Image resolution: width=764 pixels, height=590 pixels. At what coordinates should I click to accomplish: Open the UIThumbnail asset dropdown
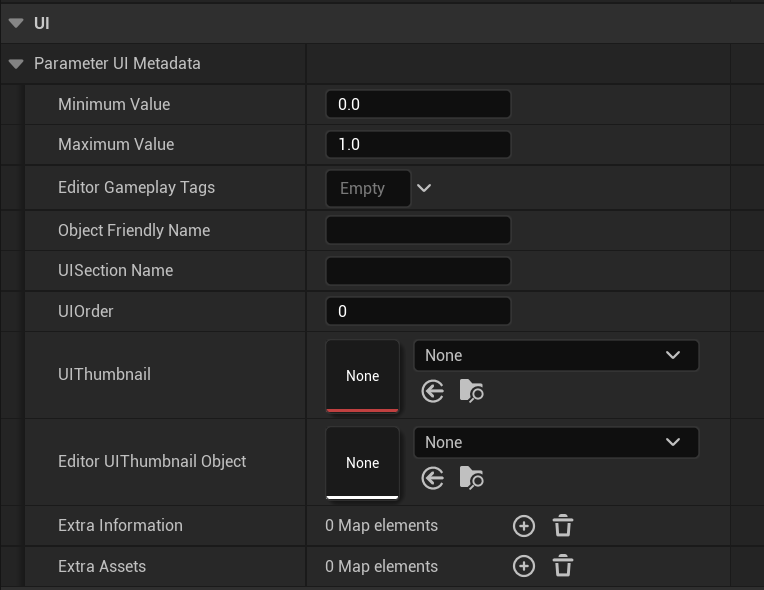click(x=556, y=355)
